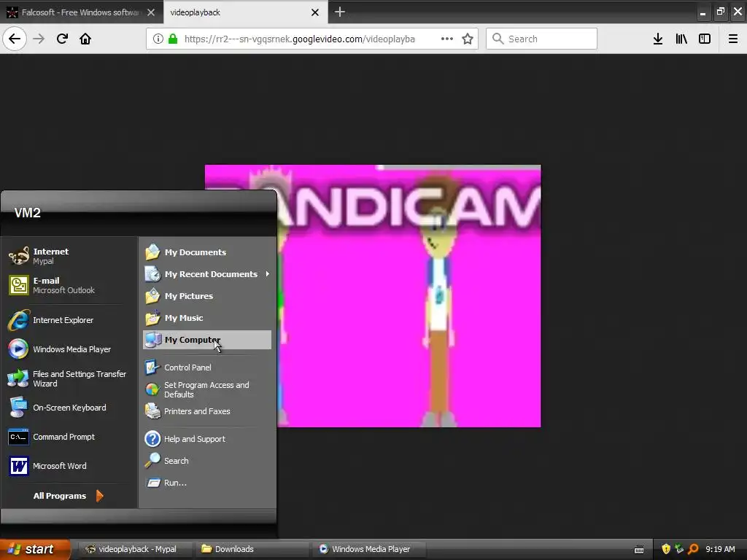The height and width of the screenshot is (560, 747).
Task: Open the browser home page
Action: point(85,39)
